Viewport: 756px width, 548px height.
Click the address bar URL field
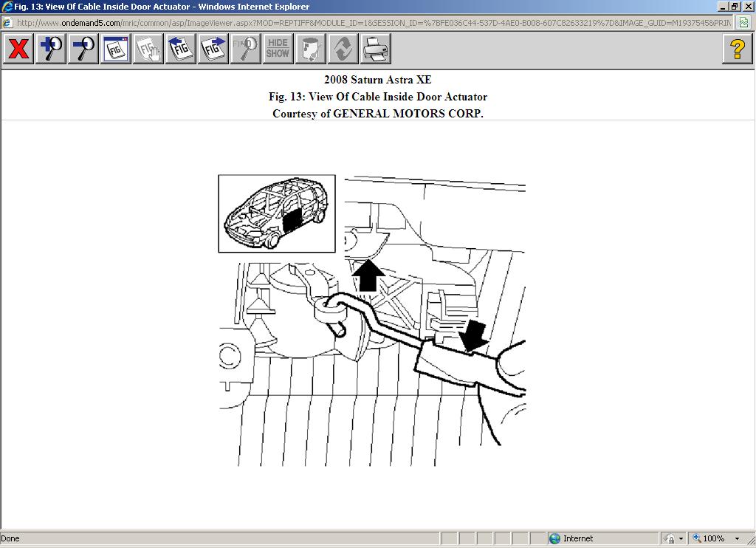374,23
